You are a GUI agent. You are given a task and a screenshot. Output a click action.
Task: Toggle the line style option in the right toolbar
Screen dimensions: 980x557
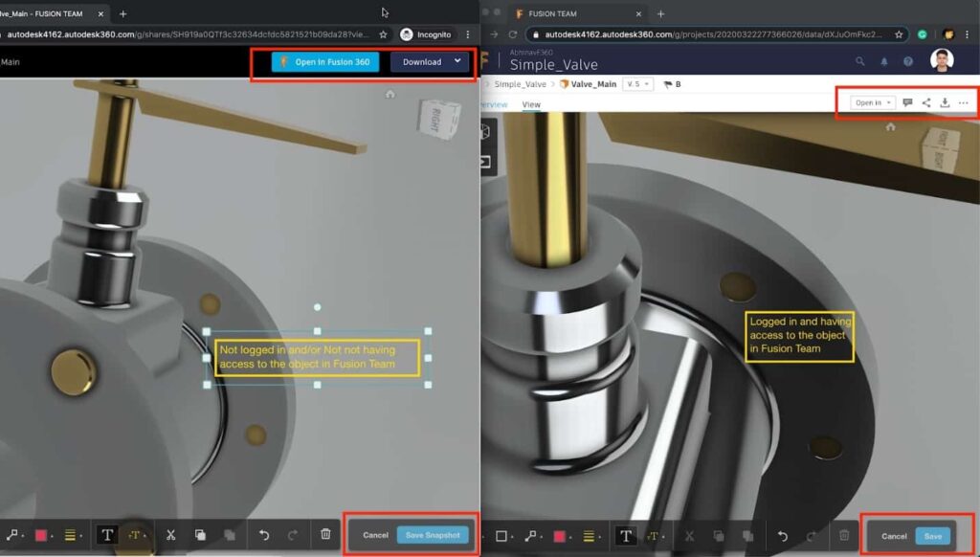click(590, 535)
